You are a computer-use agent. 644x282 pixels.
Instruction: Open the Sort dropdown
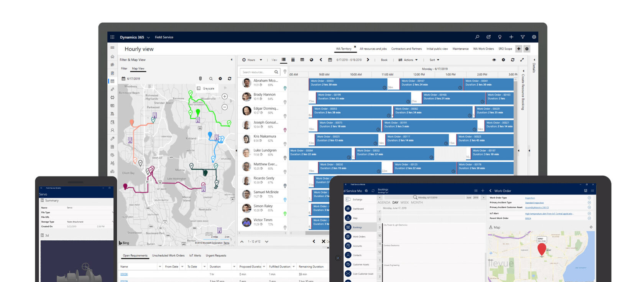click(434, 60)
